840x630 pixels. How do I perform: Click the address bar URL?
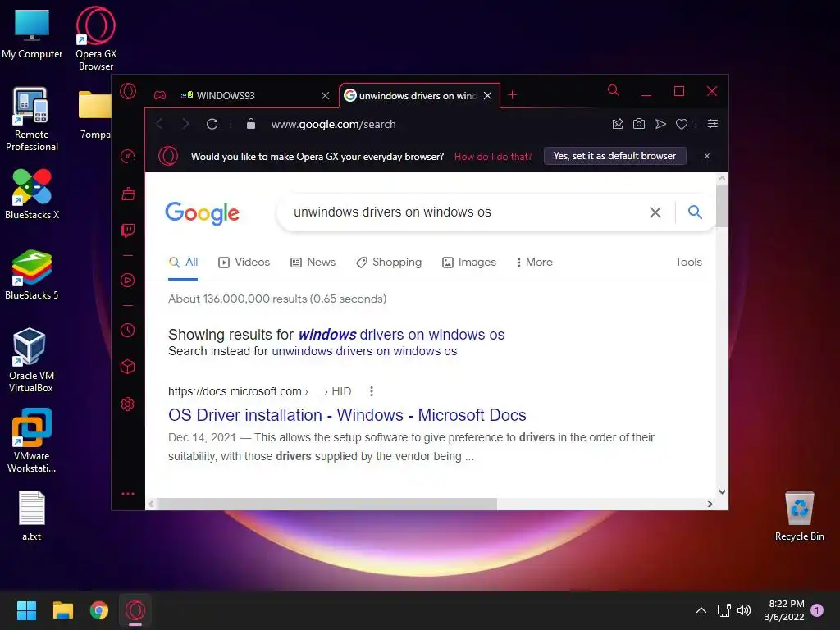[x=333, y=125]
